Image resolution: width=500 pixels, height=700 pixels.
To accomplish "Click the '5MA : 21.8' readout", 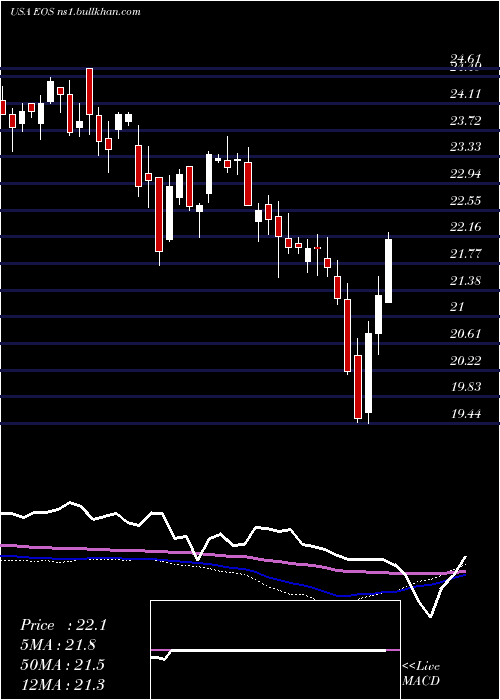I will [58, 645].
